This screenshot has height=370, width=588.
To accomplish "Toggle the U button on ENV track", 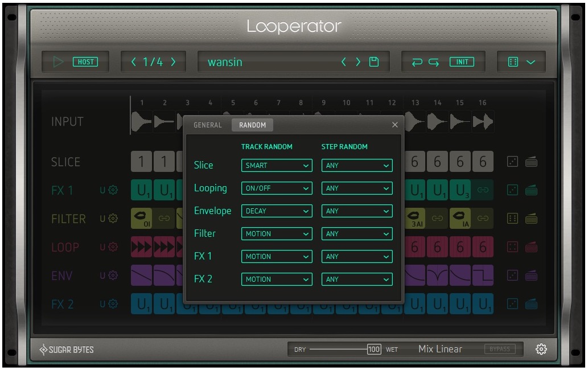I will pos(102,276).
